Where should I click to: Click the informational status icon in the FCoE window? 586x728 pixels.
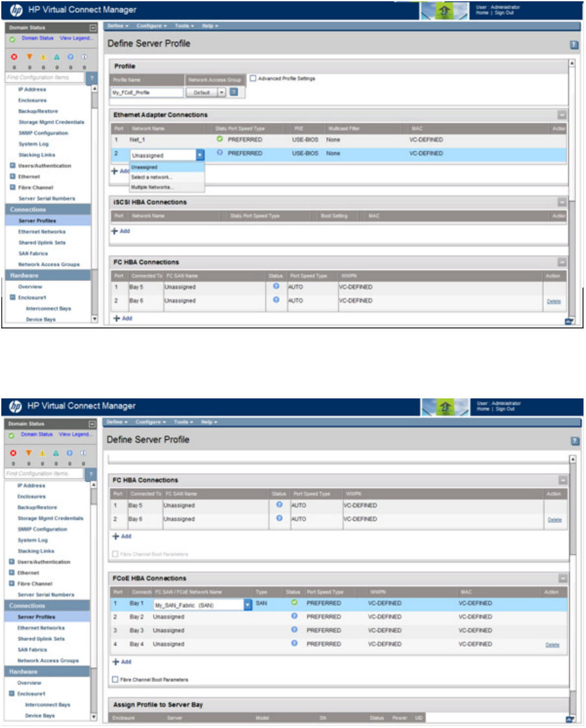(83, 453)
